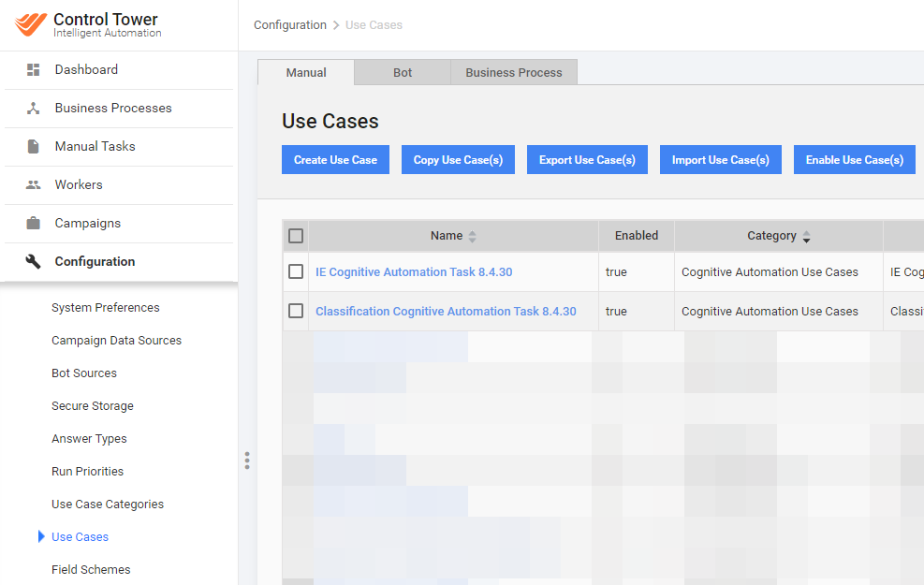
Task: Click Use Cases in the breadcrumb
Action: [374, 24]
